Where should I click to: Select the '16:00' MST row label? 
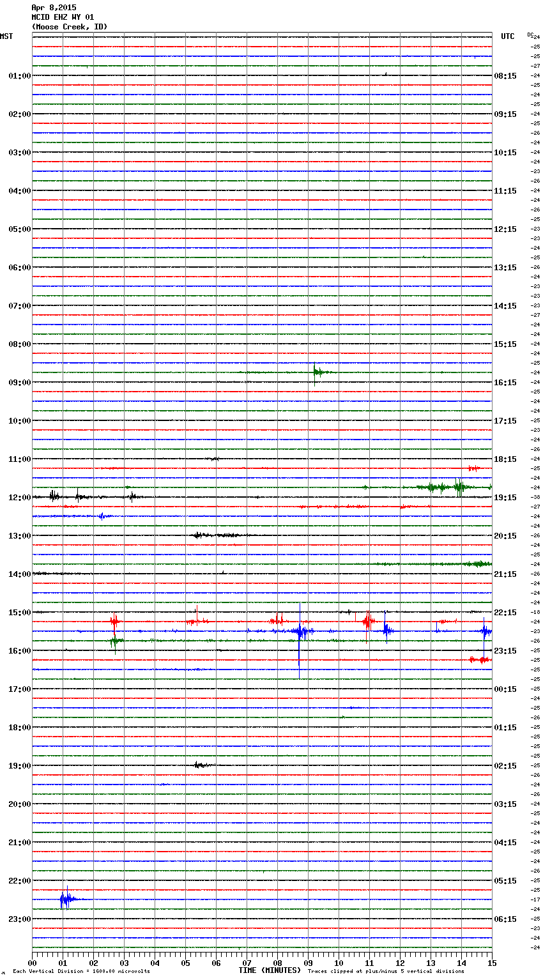coord(19,651)
